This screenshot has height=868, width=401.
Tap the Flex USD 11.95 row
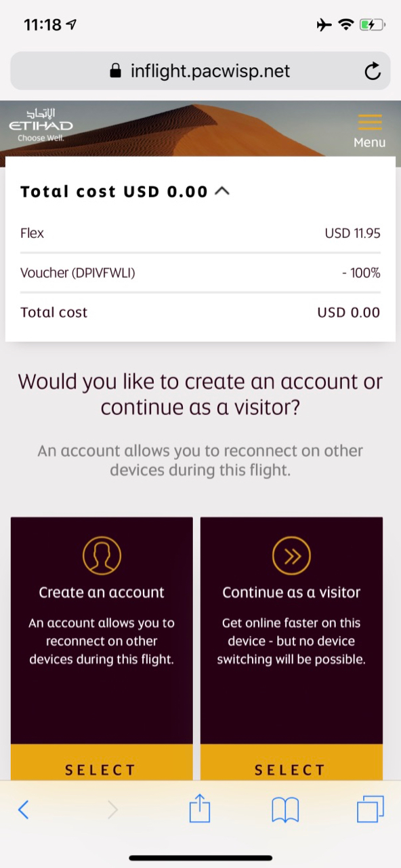[x=200, y=233]
